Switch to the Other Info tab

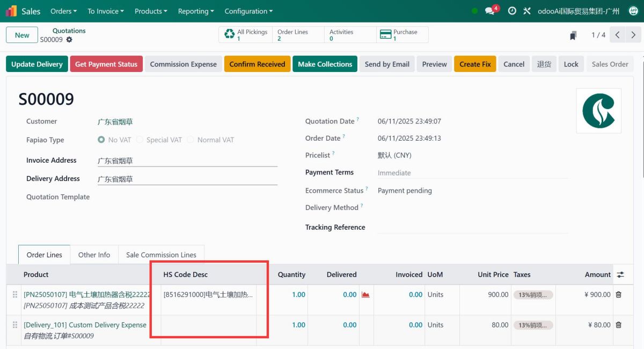(x=94, y=255)
